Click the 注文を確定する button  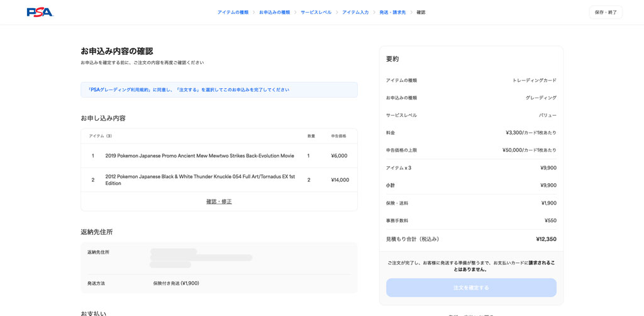tap(471, 288)
